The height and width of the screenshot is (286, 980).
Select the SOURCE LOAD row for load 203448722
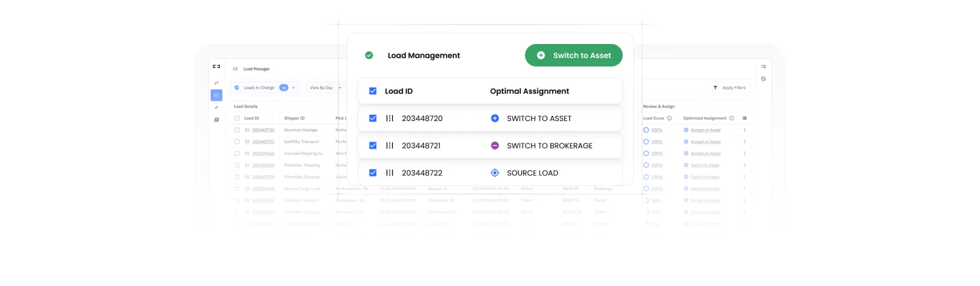tap(532, 173)
